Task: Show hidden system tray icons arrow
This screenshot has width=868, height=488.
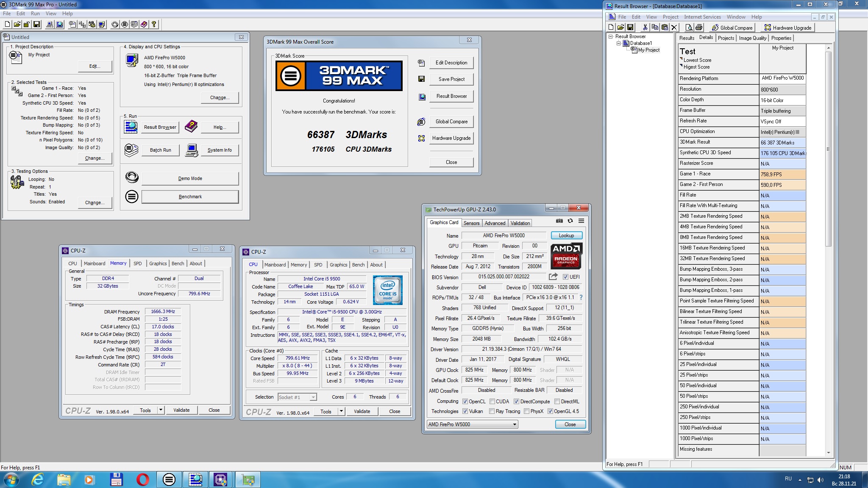Action: [800, 480]
